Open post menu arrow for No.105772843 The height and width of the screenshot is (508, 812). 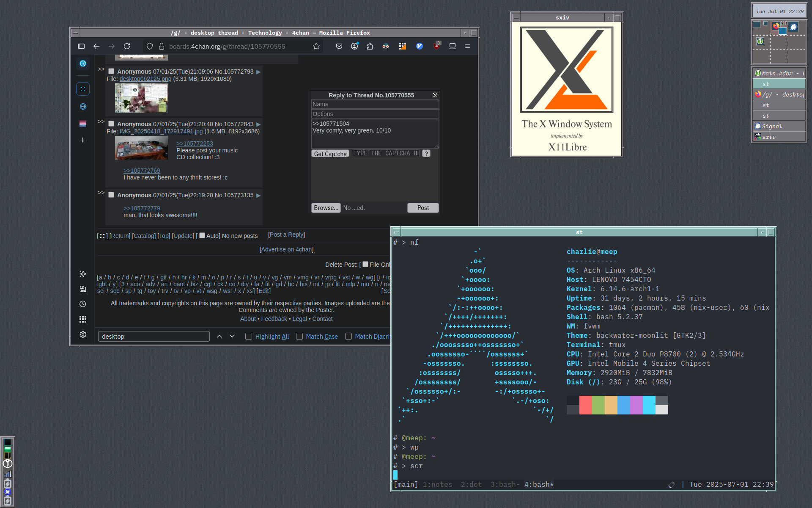click(x=258, y=124)
